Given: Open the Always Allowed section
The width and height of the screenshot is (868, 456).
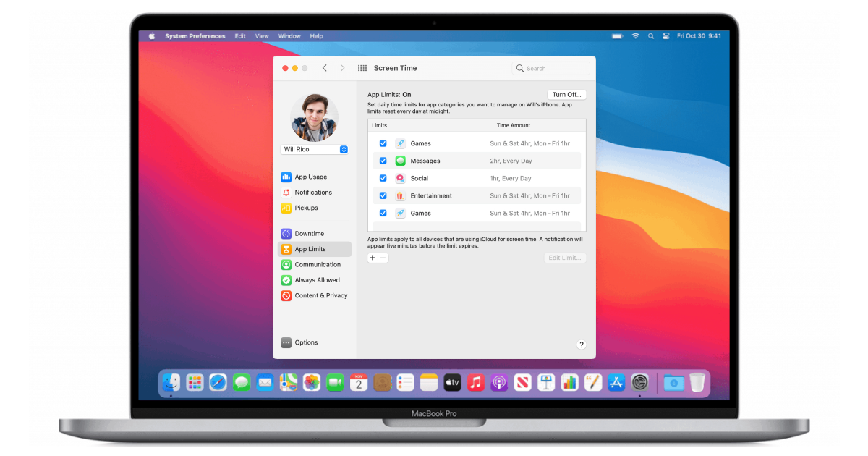Looking at the screenshot, I should click(310, 280).
